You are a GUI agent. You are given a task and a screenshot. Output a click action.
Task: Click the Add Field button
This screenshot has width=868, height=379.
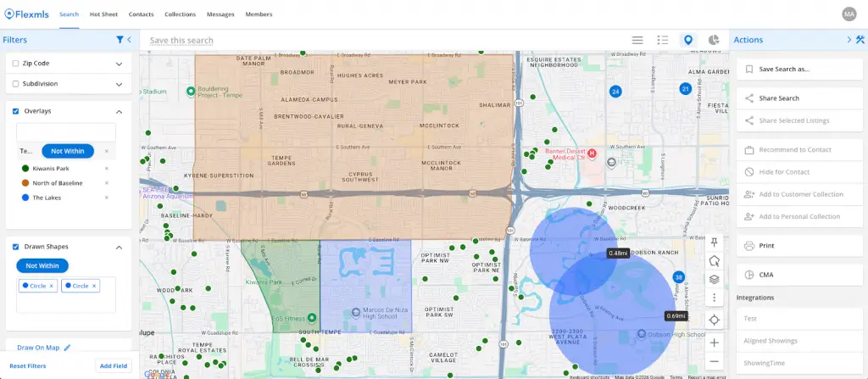click(x=114, y=365)
